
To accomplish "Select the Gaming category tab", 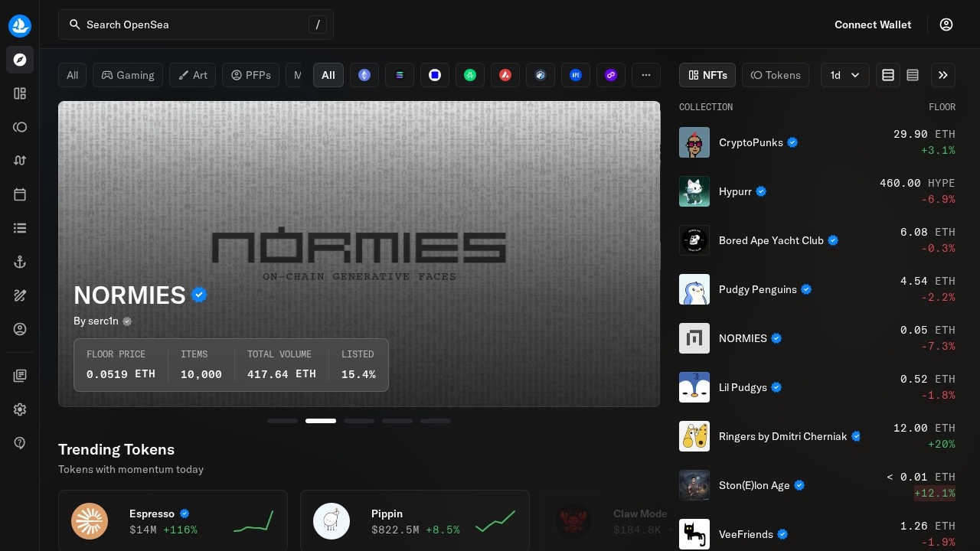I will (x=128, y=75).
